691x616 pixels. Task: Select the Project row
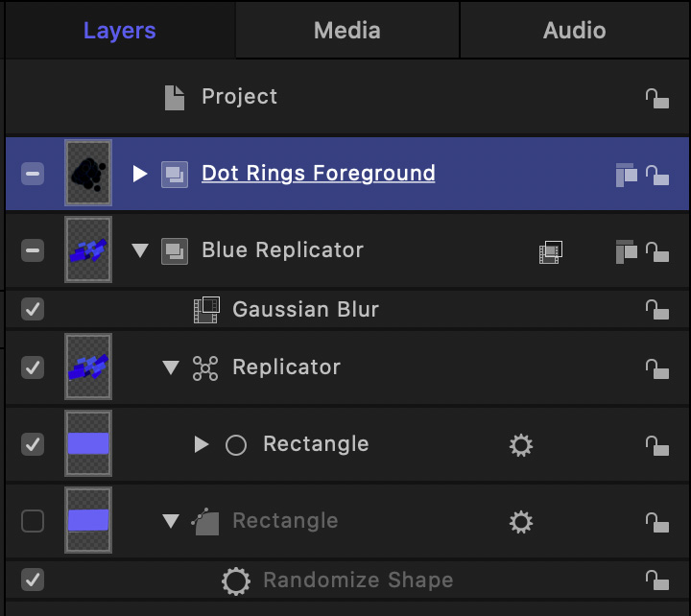click(347, 97)
